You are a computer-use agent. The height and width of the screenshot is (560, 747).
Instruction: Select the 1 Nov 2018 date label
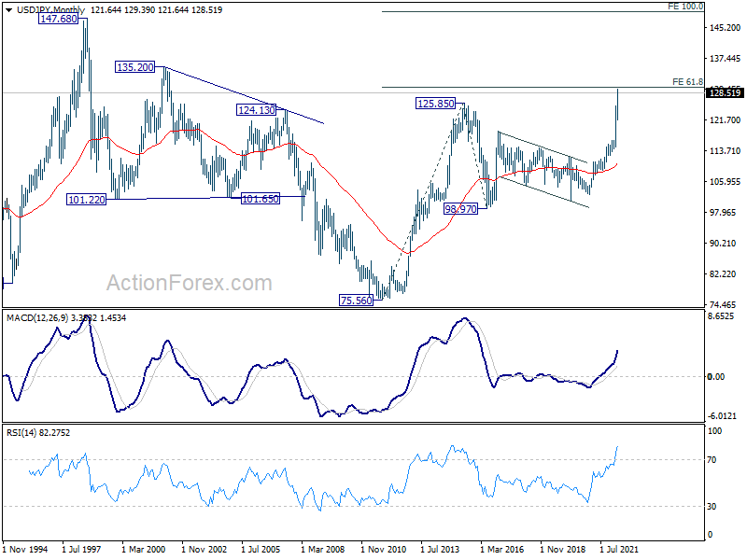tap(563, 549)
